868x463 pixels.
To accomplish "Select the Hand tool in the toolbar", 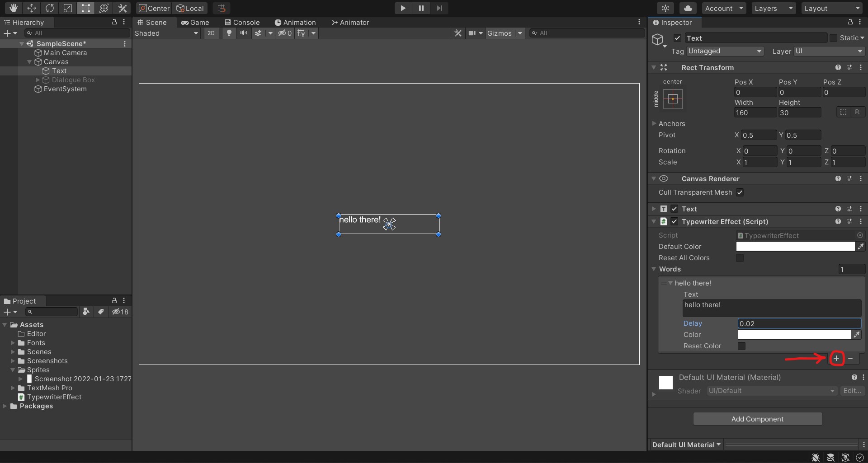I will tap(13, 8).
